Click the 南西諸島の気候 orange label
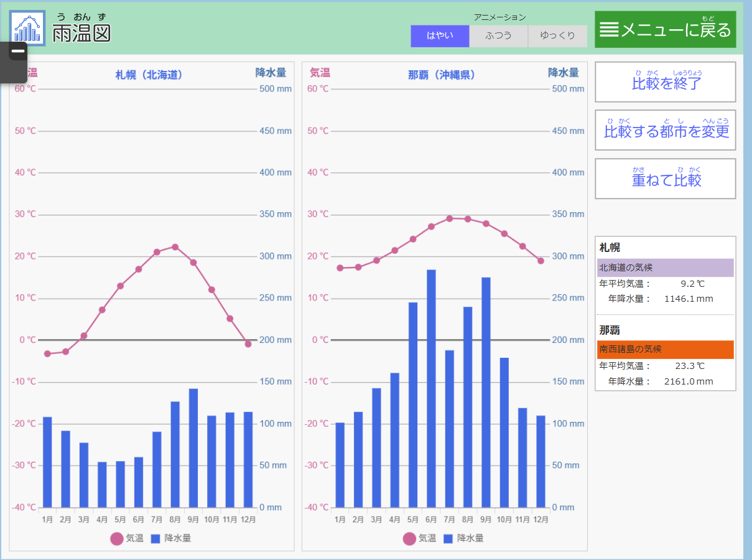Screen dimensions: 752x560 [665, 350]
